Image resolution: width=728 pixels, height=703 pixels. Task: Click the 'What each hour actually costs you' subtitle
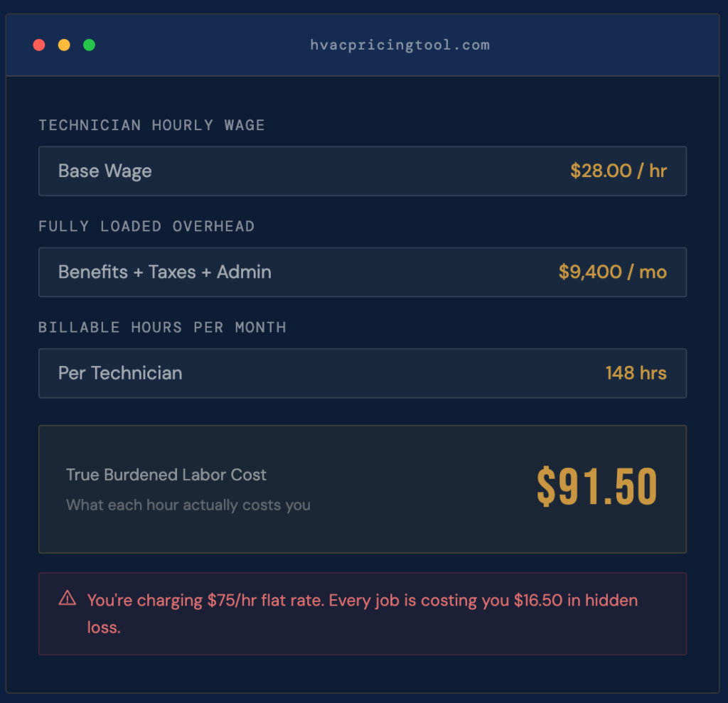coord(188,505)
